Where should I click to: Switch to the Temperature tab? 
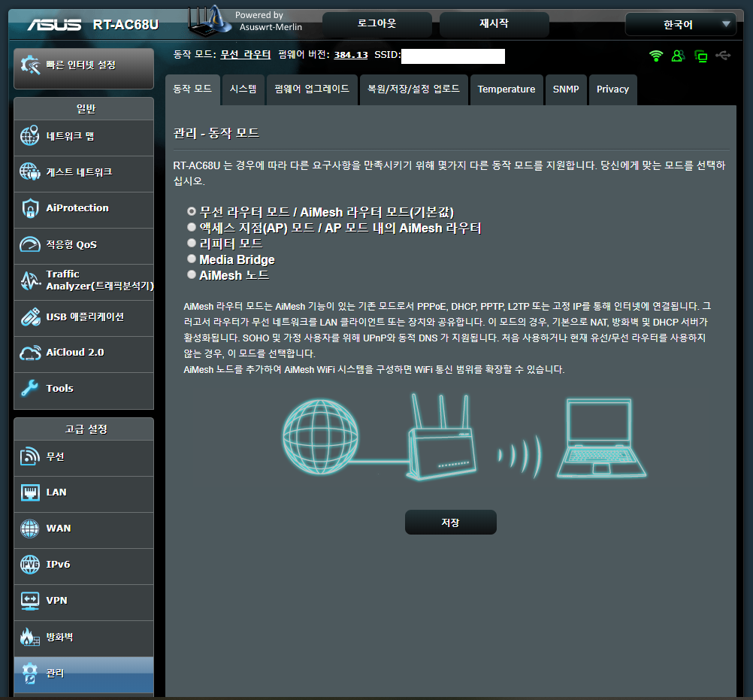click(x=507, y=89)
